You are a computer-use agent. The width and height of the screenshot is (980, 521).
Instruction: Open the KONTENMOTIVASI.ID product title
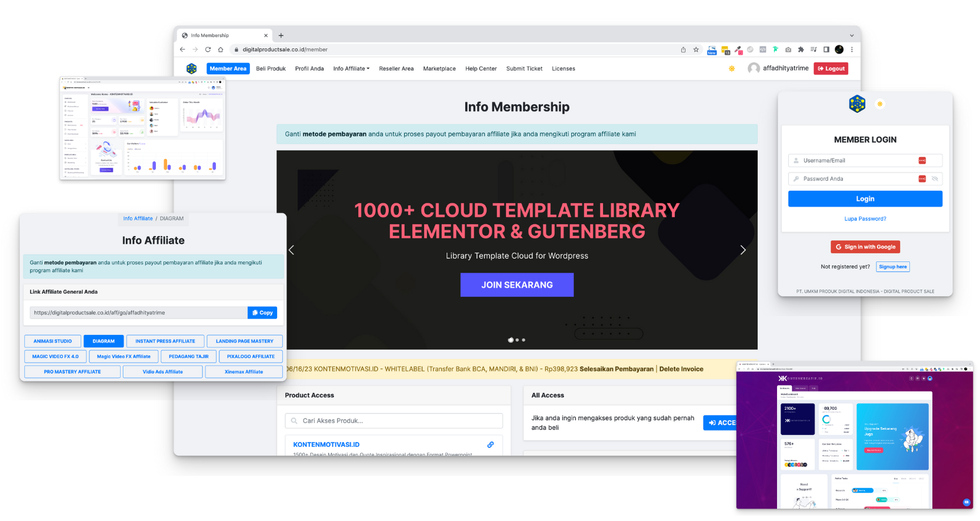point(326,444)
